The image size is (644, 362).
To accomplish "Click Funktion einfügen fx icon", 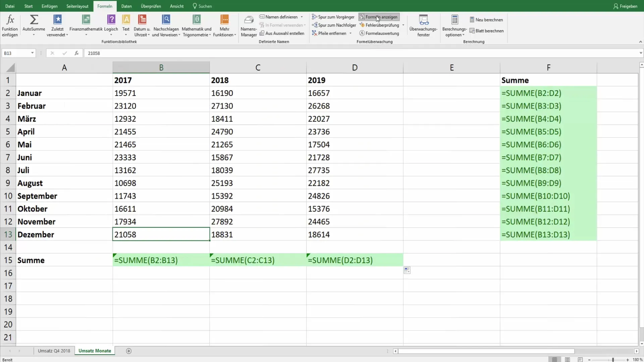I will 10,19.
